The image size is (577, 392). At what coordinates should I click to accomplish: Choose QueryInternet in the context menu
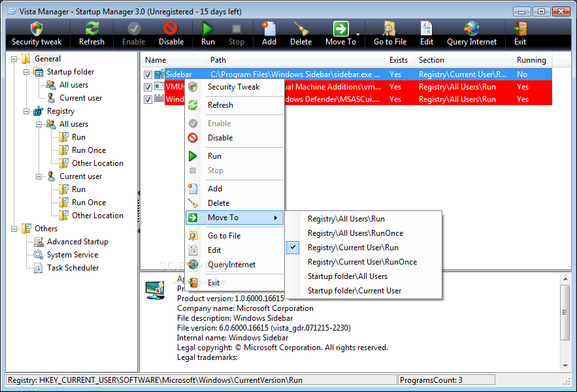pos(235,265)
